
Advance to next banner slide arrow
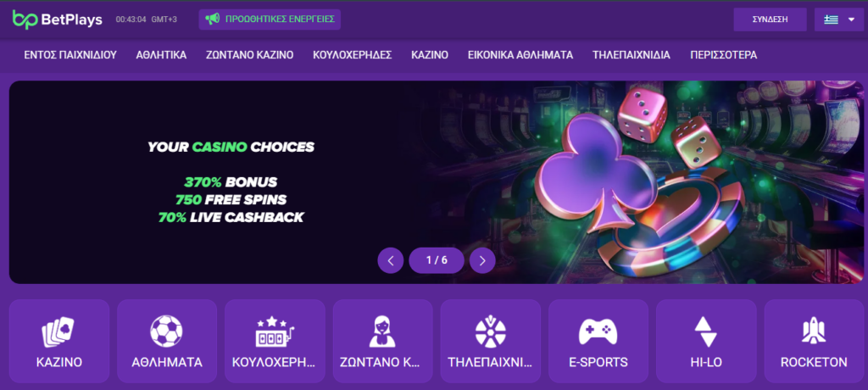(482, 260)
